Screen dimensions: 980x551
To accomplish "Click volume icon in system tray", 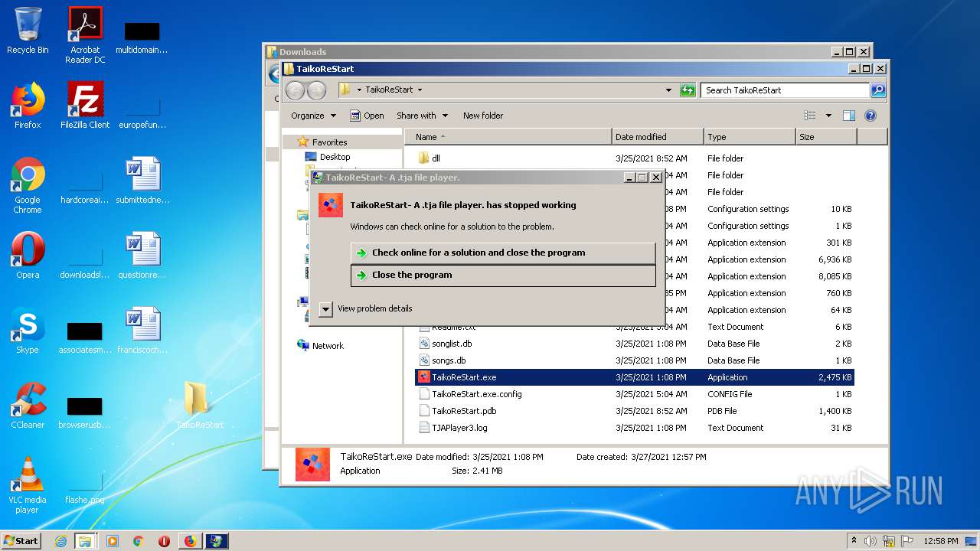I will [871, 541].
